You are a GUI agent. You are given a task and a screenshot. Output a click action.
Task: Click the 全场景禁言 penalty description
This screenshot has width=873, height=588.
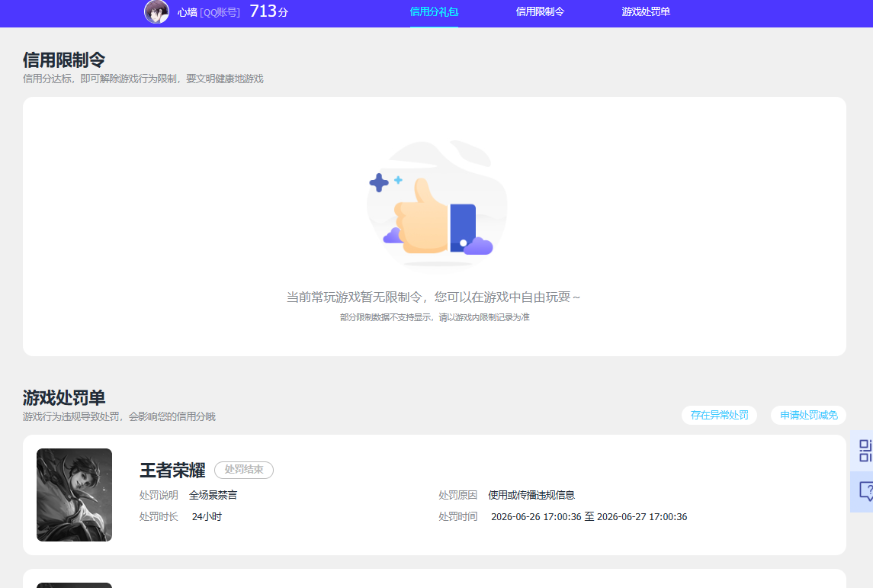tap(213, 495)
